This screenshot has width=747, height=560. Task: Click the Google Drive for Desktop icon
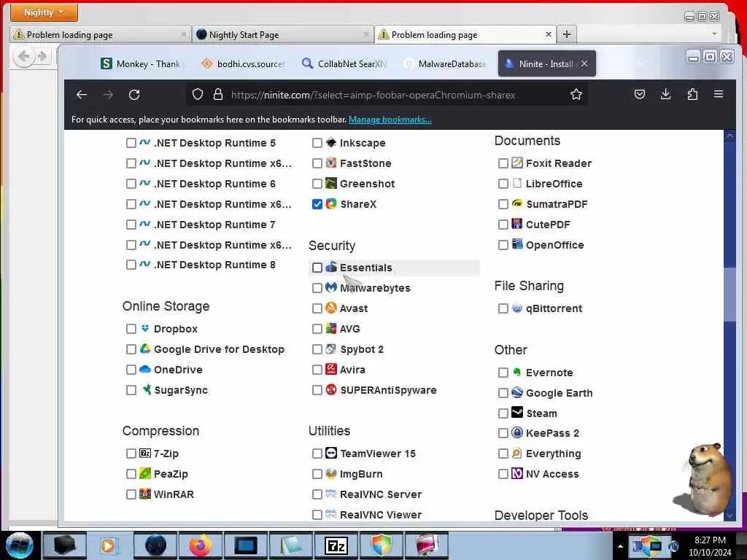145,349
